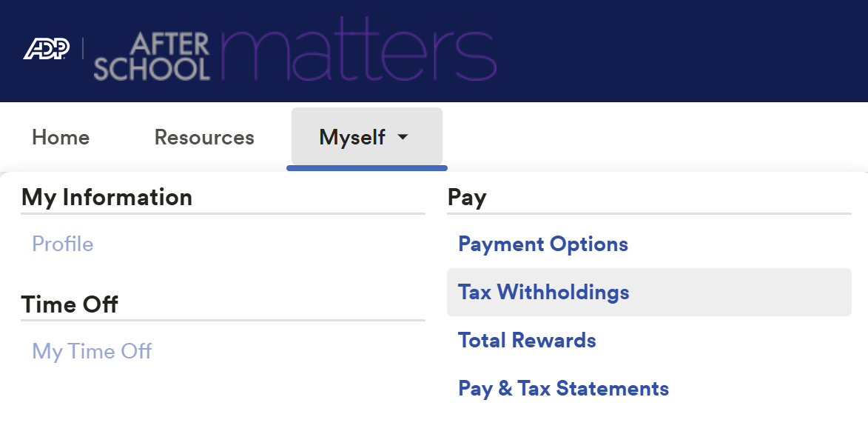Collapse the Myself menu tab

(x=352, y=137)
